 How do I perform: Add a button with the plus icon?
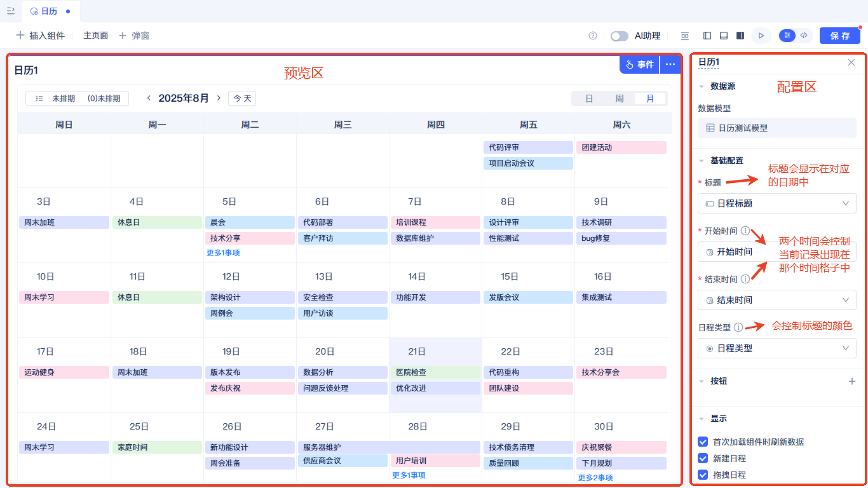(x=852, y=381)
